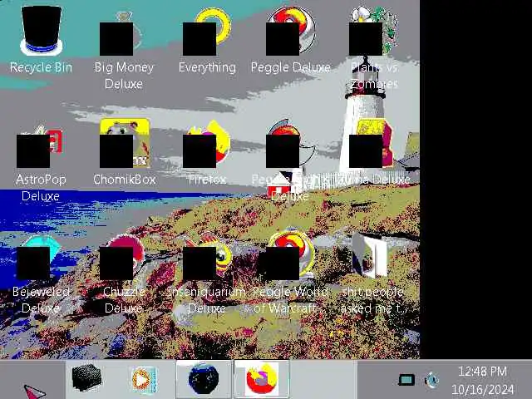This screenshot has width=532, height=399.
Task: Switch to the dark blue globe taskbar app
Action: click(204, 379)
